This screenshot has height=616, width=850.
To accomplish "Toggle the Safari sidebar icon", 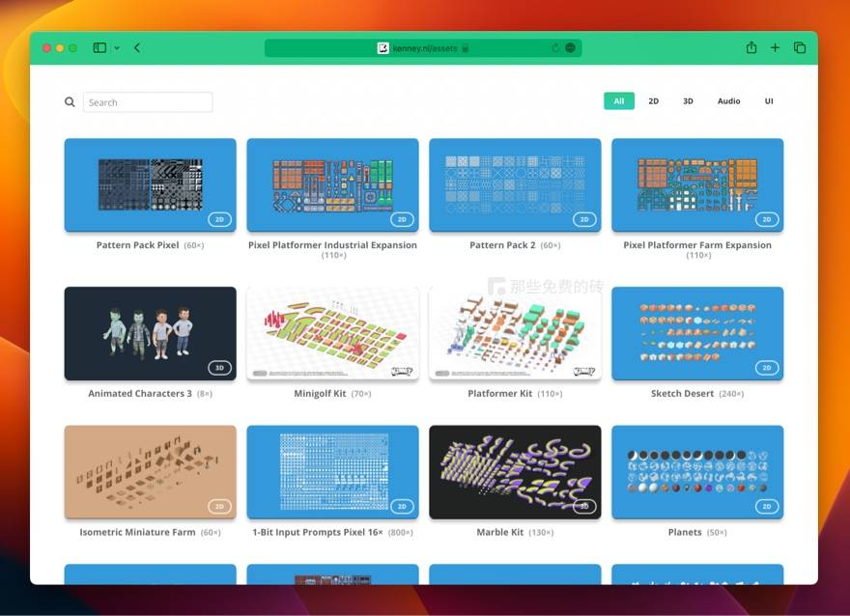I will [99, 47].
